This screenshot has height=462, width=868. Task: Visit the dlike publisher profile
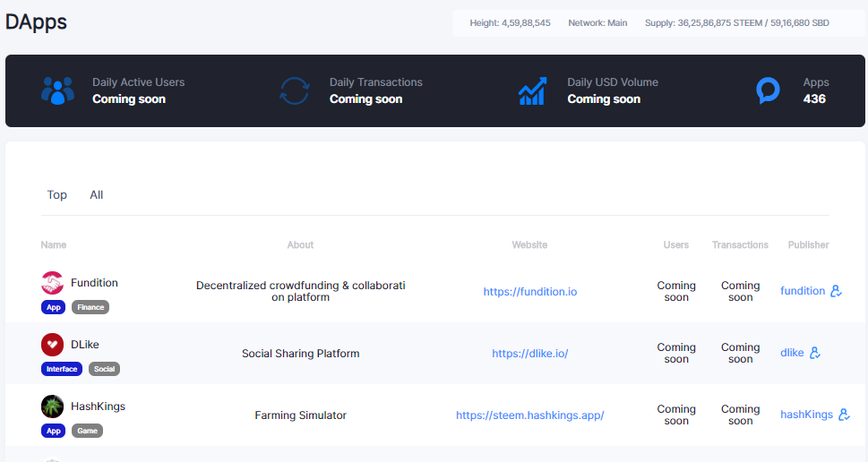click(792, 353)
